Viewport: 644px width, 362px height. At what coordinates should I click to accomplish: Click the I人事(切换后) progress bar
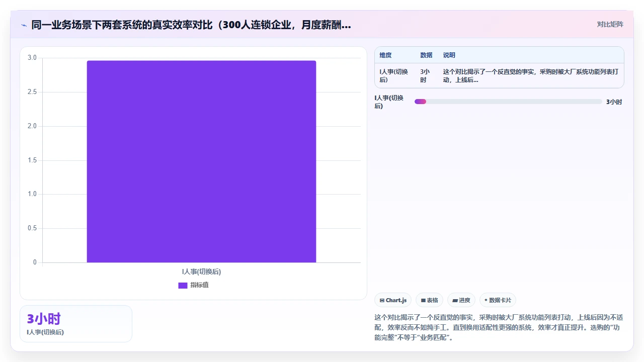pyautogui.click(x=508, y=102)
